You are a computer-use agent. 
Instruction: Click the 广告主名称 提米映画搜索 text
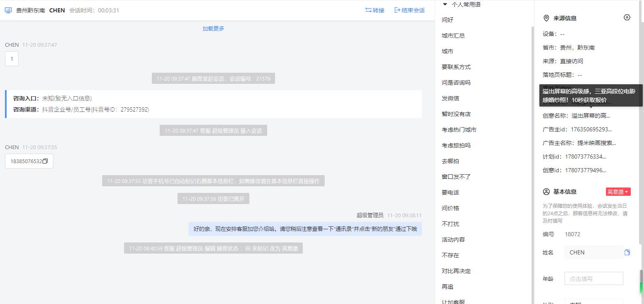[x=596, y=143]
